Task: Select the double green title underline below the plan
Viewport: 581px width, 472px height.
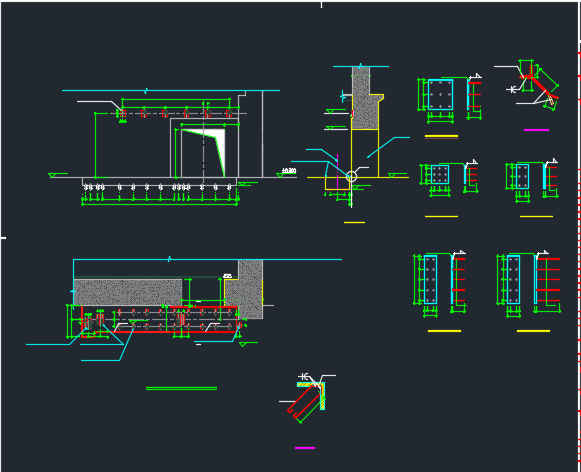Action: tap(182, 388)
